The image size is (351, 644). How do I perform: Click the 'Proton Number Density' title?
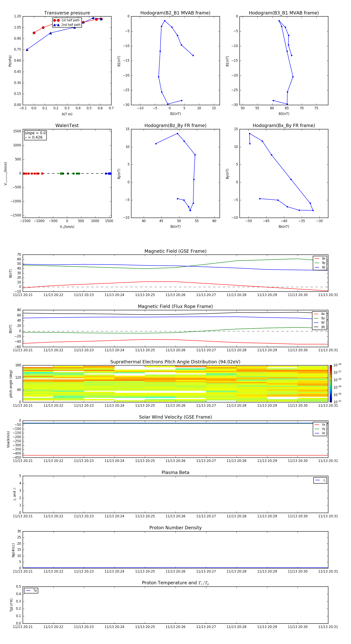(x=175, y=528)
